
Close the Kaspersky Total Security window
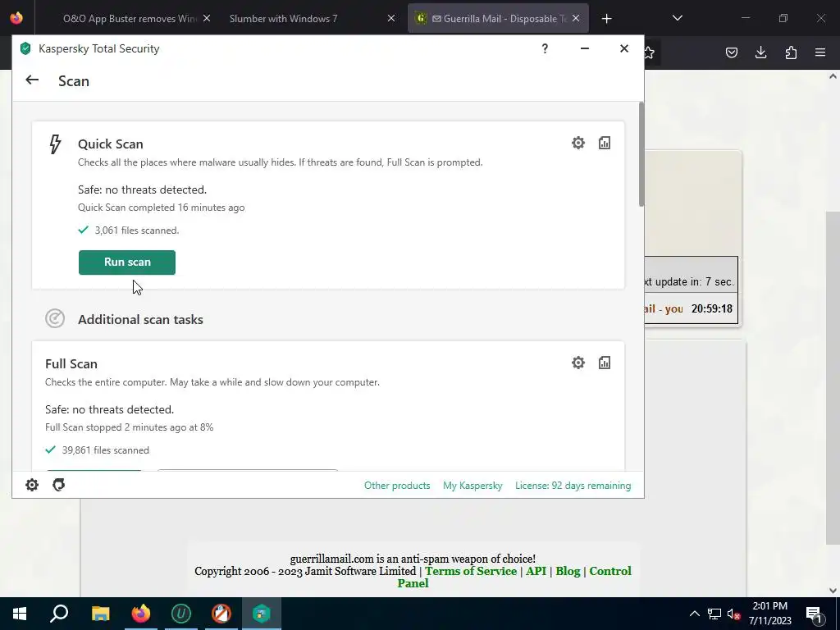point(624,48)
